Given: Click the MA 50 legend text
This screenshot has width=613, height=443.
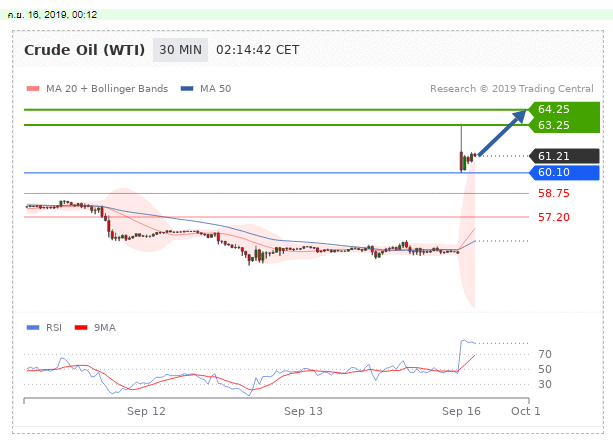Looking at the screenshot, I should [215, 89].
